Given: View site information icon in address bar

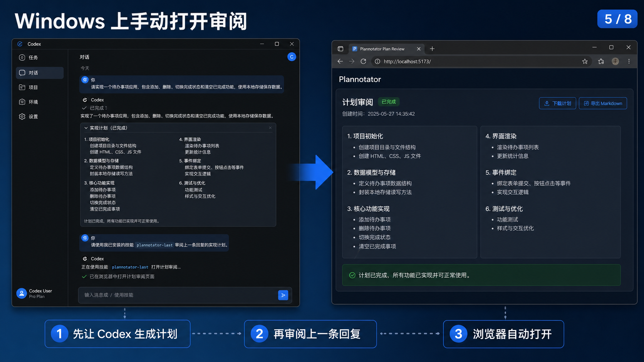Looking at the screenshot, I should (377, 62).
